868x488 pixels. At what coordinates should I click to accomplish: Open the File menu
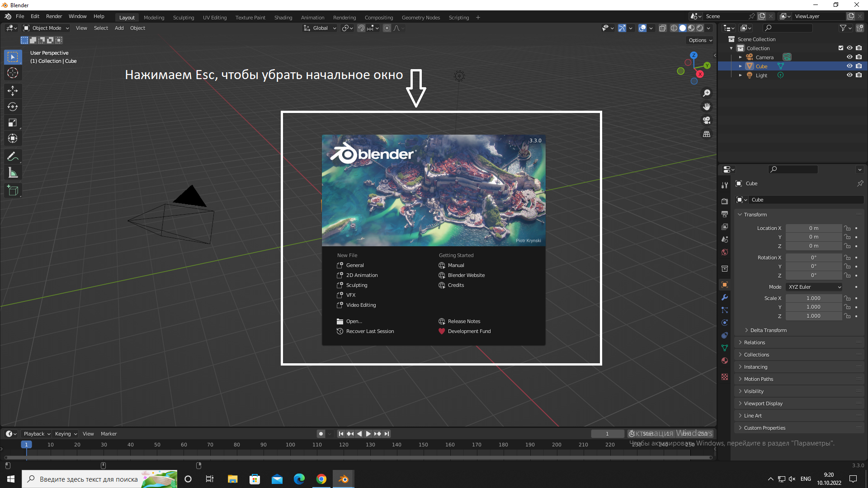(x=20, y=16)
